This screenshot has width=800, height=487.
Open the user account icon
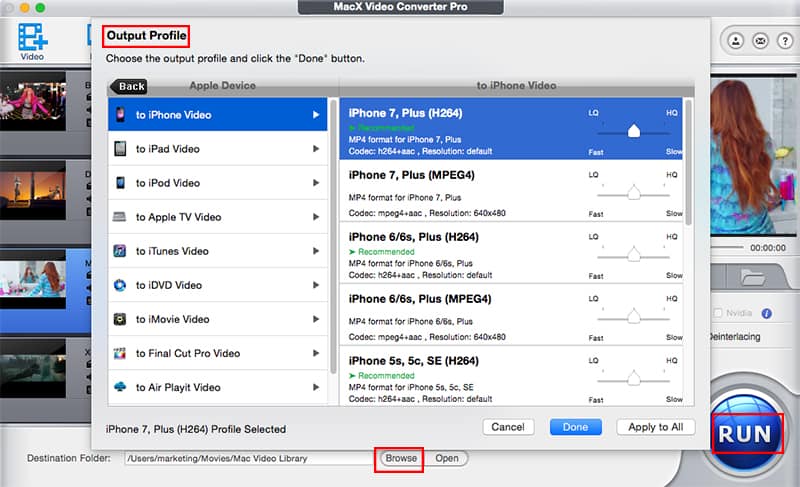pyautogui.click(x=735, y=40)
